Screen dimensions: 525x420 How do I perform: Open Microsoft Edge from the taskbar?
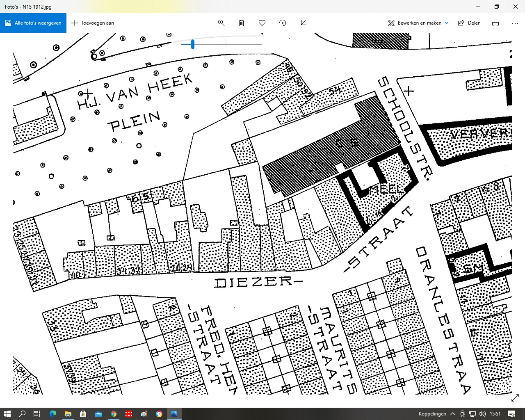(53, 414)
